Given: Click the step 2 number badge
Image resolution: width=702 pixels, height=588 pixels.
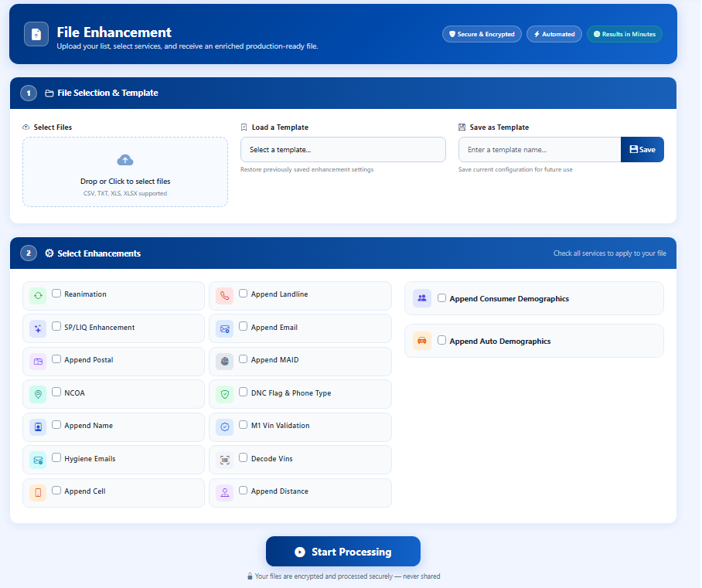Looking at the screenshot, I should click(29, 253).
